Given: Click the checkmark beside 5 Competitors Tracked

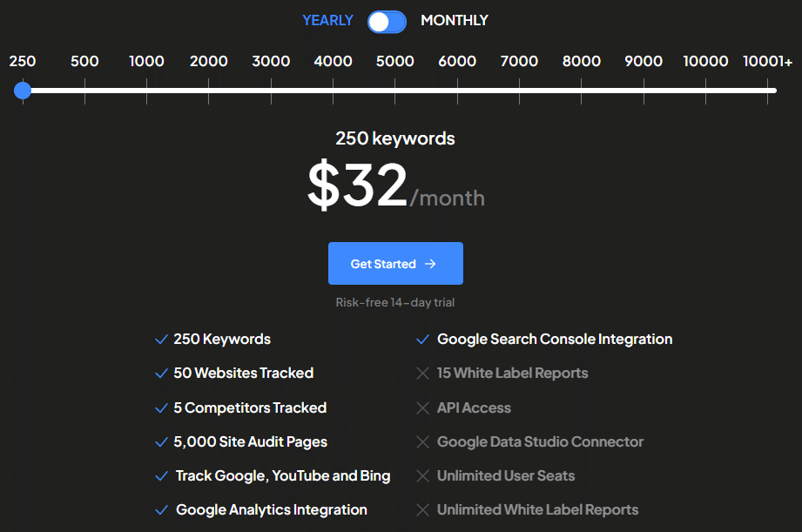Looking at the screenshot, I should tap(160, 407).
